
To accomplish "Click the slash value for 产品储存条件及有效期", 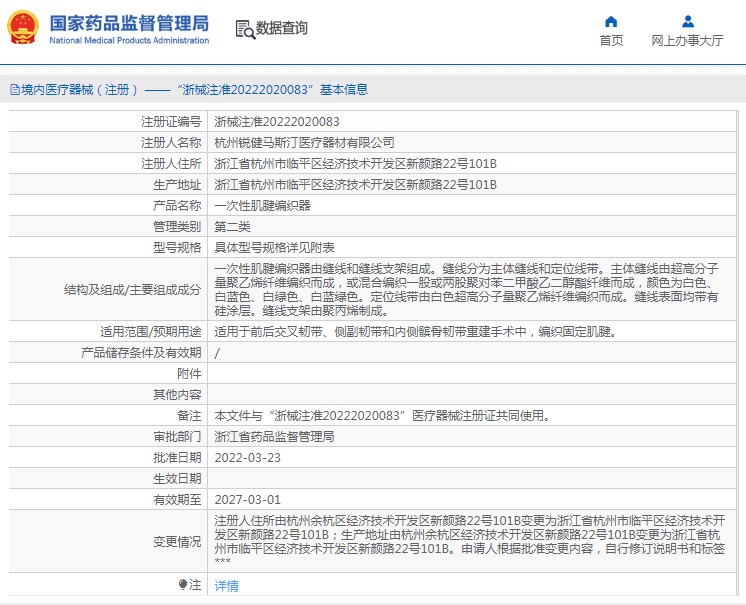I will (217, 352).
